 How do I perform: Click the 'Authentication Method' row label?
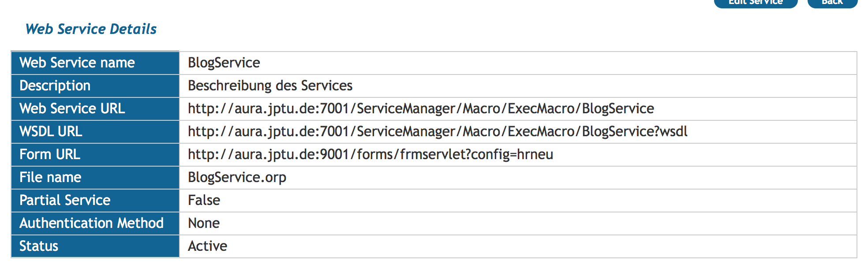(91, 223)
